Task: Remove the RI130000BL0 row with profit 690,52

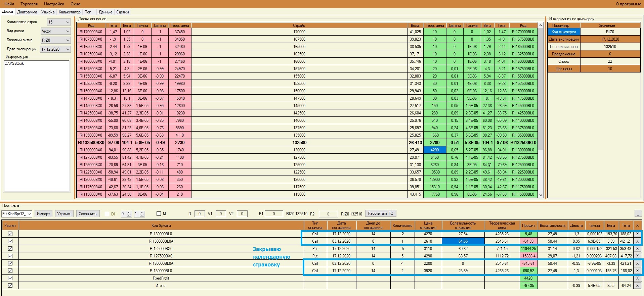Action: (x=637, y=271)
